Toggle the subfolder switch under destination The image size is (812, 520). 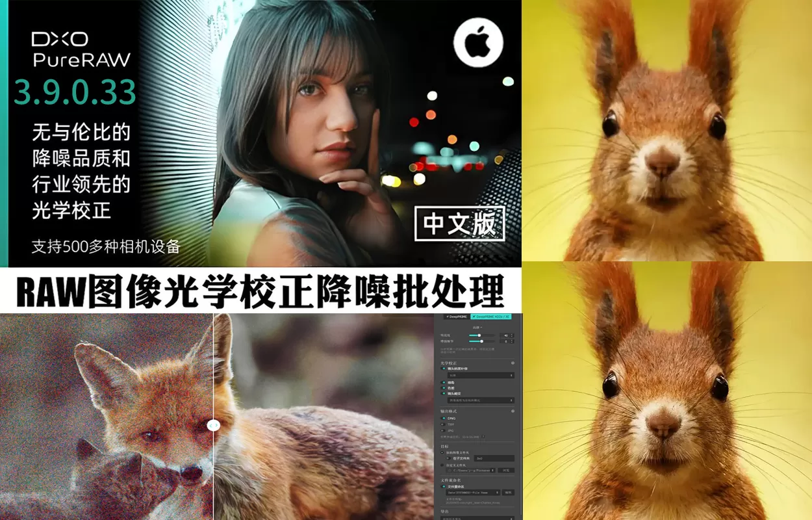click(449, 458)
